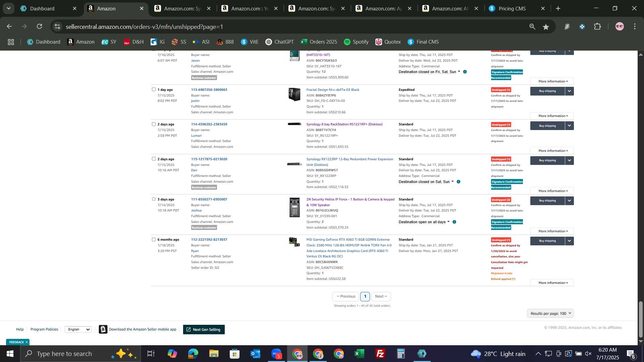Switch to the Dashboard browser tab
The height and width of the screenshot is (362, 644).
point(42,9)
